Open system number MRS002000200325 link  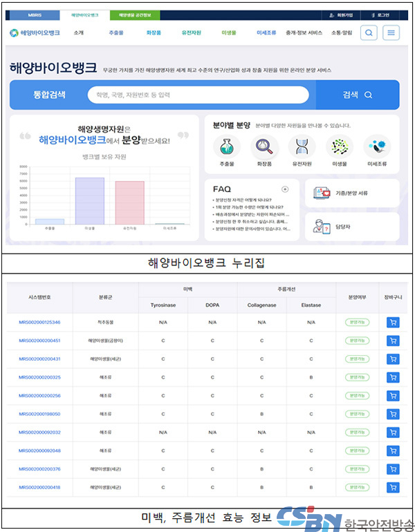(39, 377)
